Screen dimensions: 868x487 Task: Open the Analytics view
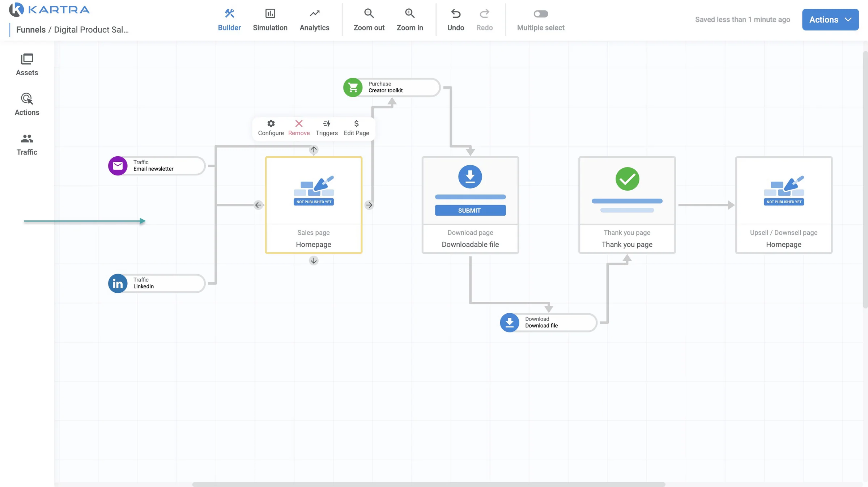click(314, 20)
